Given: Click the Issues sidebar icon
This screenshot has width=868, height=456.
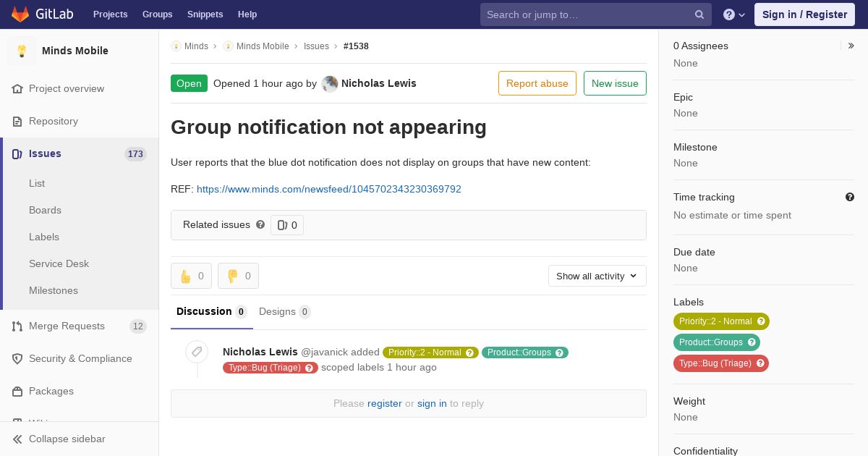Looking at the screenshot, I should coord(17,153).
